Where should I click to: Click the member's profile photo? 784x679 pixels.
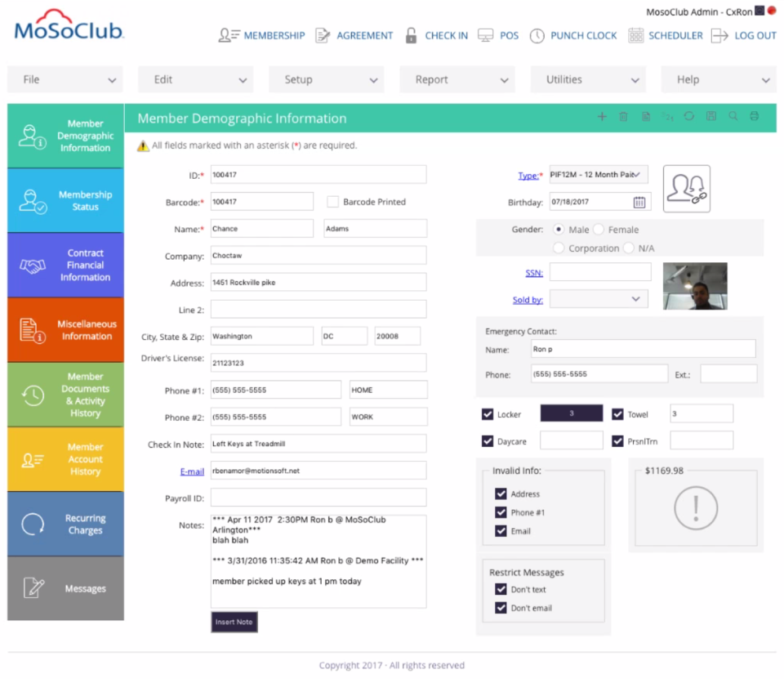coord(694,286)
